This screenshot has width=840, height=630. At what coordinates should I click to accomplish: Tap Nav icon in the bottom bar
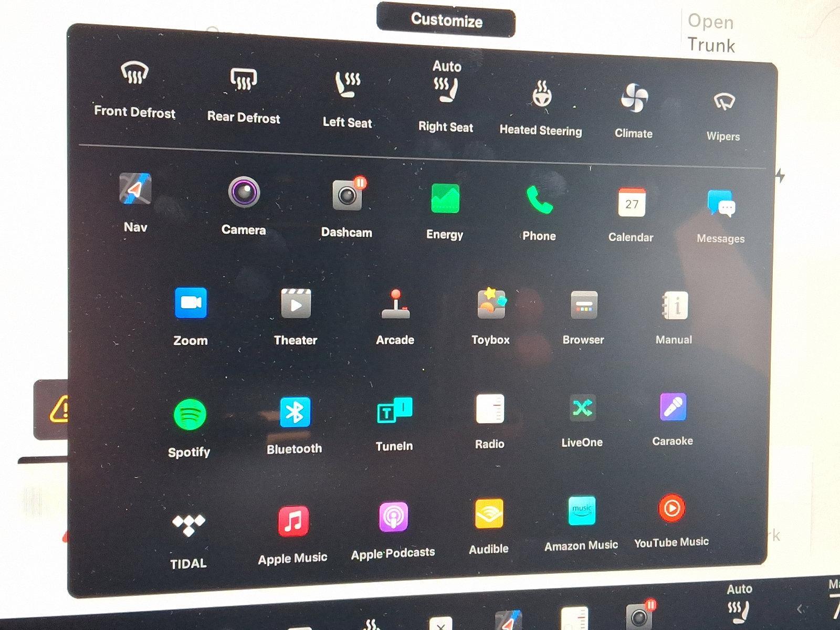[509, 621]
